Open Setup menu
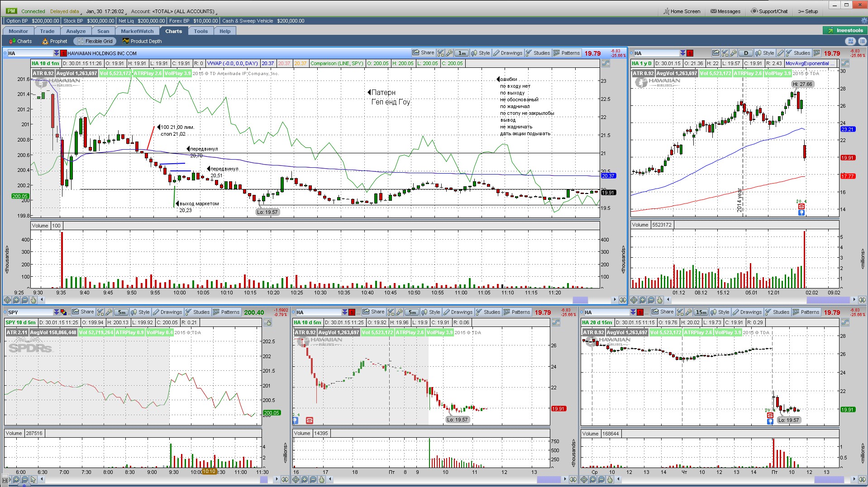Image resolution: width=868 pixels, height=487 pixels. coord(808,11)
